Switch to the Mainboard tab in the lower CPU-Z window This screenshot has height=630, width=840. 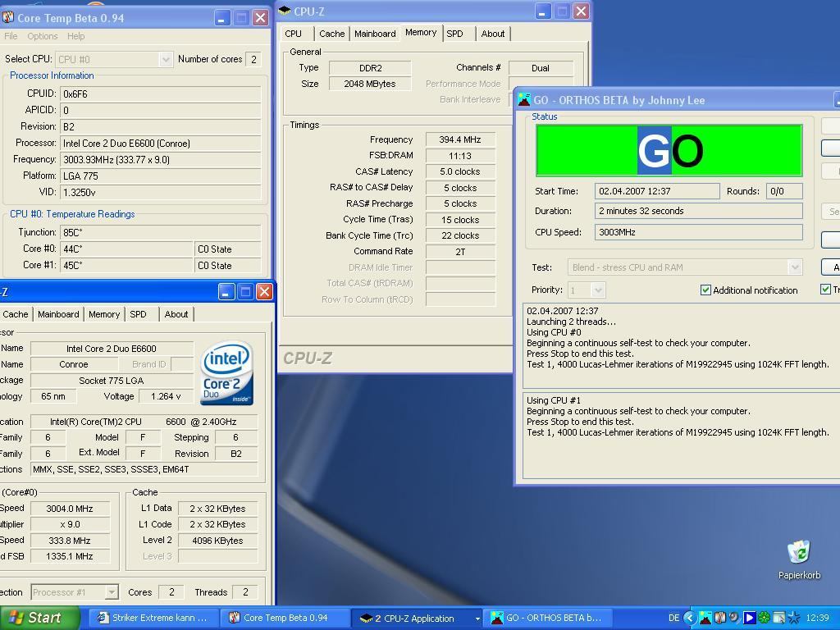[58, 314]
